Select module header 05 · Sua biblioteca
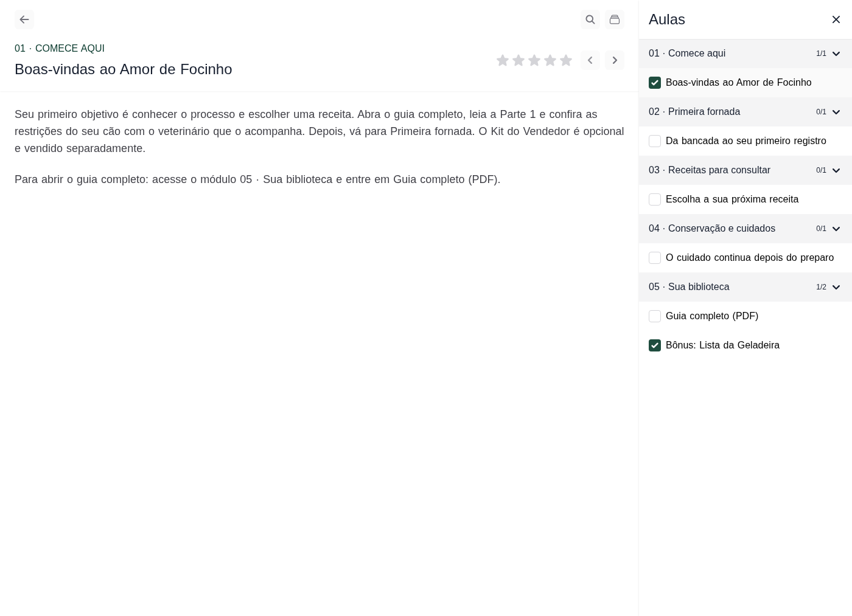852x616 pixels. pos(745,287)
